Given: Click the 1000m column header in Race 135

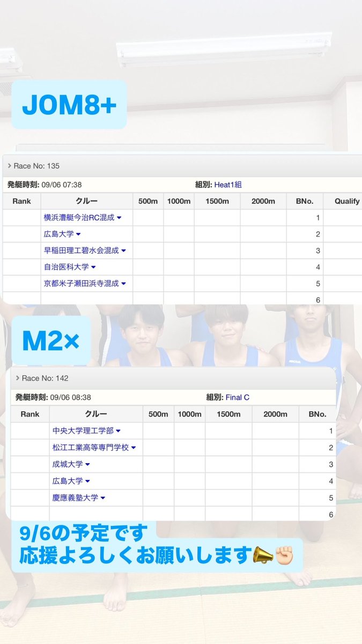Looking at the screenshot, I should [179, 201].
